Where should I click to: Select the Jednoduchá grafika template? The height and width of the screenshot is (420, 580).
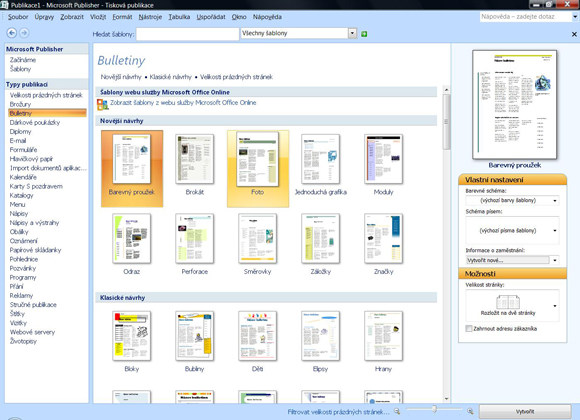(x=320, y=165)
